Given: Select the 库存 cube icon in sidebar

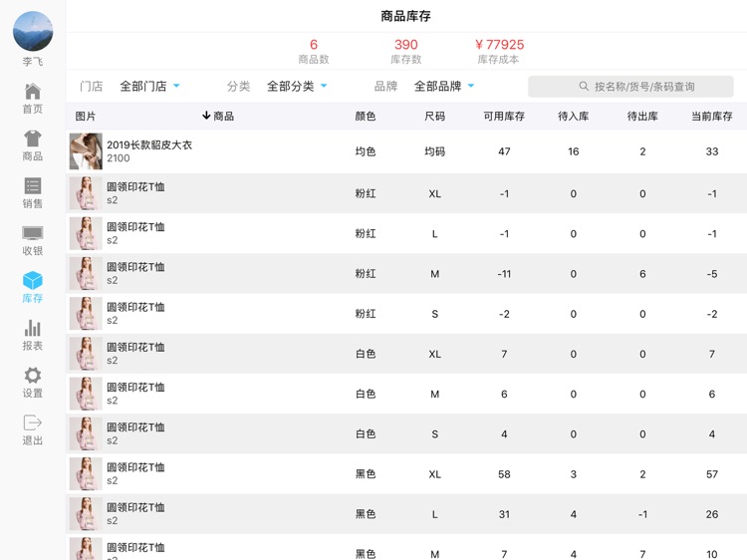Looking at the screenshot, I should point(33,280).
